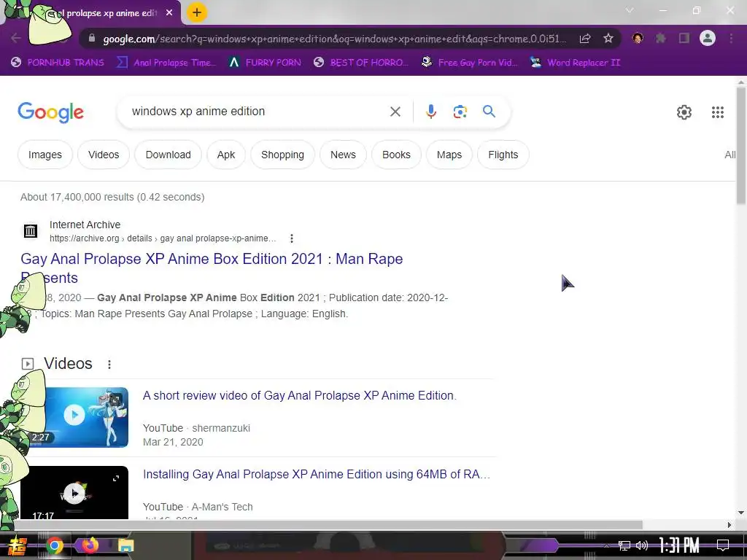747x560 pixels.
Task: Open the Google apps grid
Action: point(718,112)
